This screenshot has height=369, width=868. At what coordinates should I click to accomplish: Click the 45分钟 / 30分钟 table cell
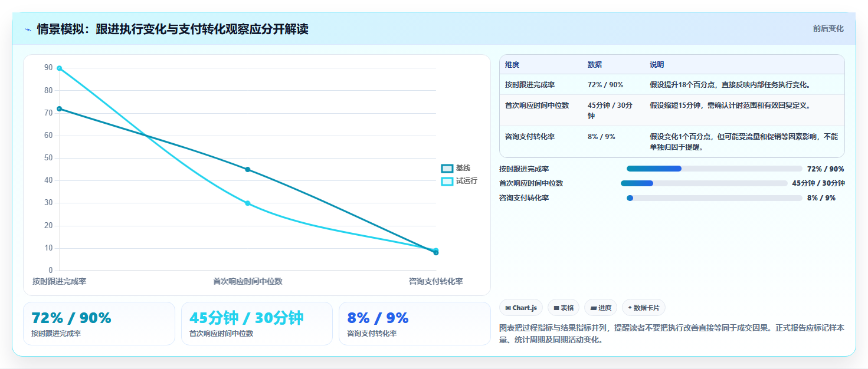coord(612,110)
